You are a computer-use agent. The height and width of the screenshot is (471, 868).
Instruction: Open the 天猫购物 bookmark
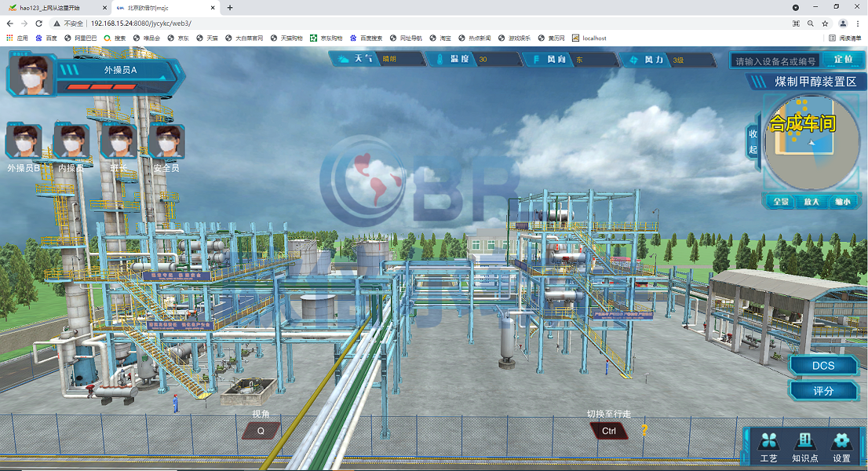286,38
